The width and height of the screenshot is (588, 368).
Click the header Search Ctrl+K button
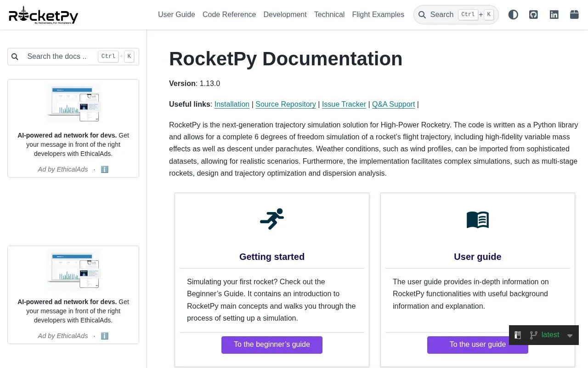(456, 15)
